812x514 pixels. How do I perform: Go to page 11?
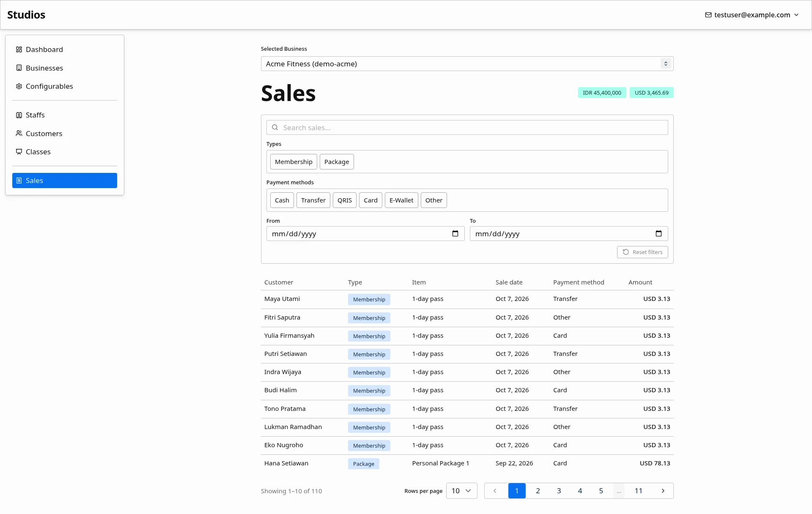click(639, 491)
